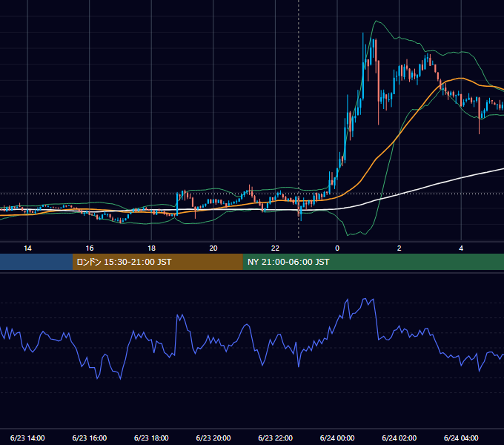The height and width of the screenshot is (445, 504).
Task: Click the 6/23 14:00 date label
Action: coord(27,438)
